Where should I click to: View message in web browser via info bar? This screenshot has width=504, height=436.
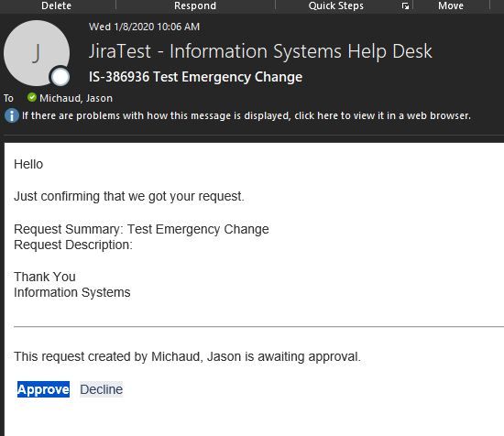247,115
